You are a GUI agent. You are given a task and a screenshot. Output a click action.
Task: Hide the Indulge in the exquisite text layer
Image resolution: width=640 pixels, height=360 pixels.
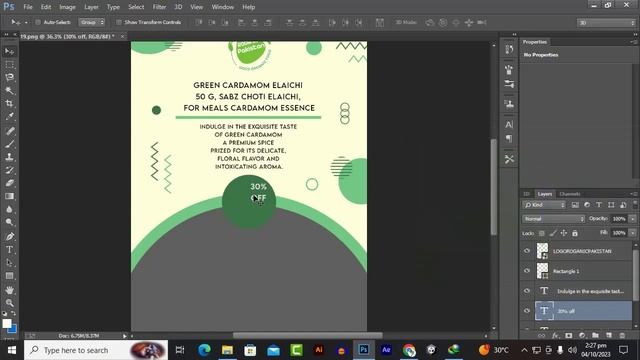point(527,291)
